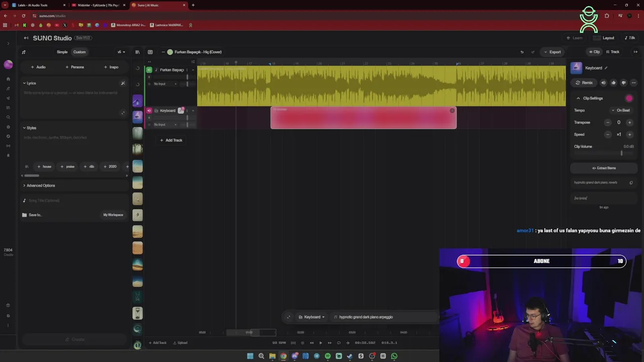This screenshot has width=644, height=362.
Task: Open the song more-options ellipsis
Action: pos(163,52)
